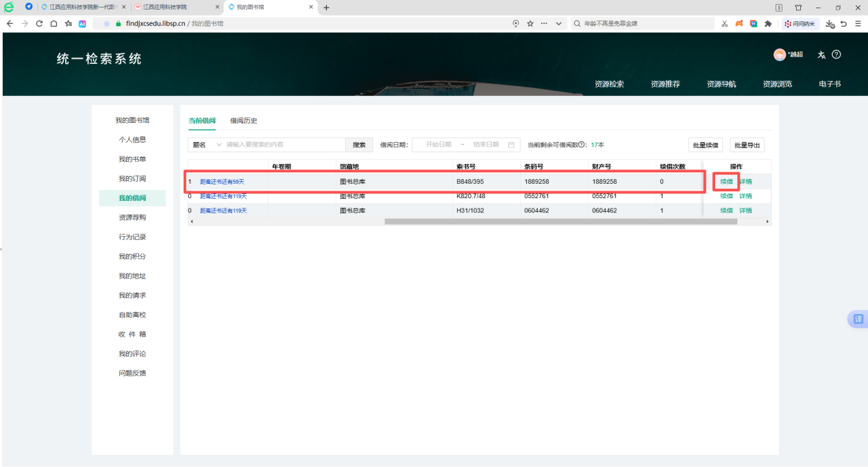Click the help question mark icon

[x=836, y=54]
